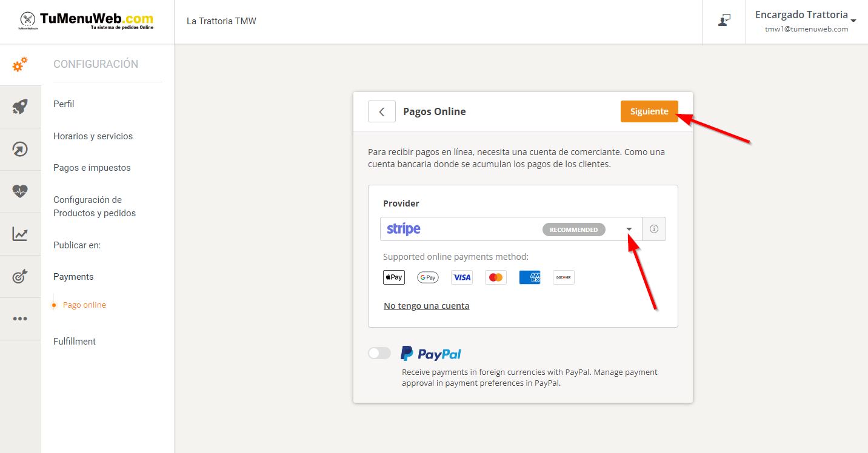Click the support chat icon in header
The height and width of the screenshot is (453, 868).
(x=724, y=21)
